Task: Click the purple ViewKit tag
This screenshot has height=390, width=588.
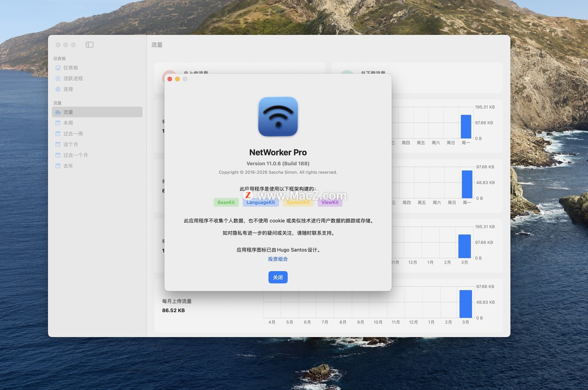Action: pos(330,202)
